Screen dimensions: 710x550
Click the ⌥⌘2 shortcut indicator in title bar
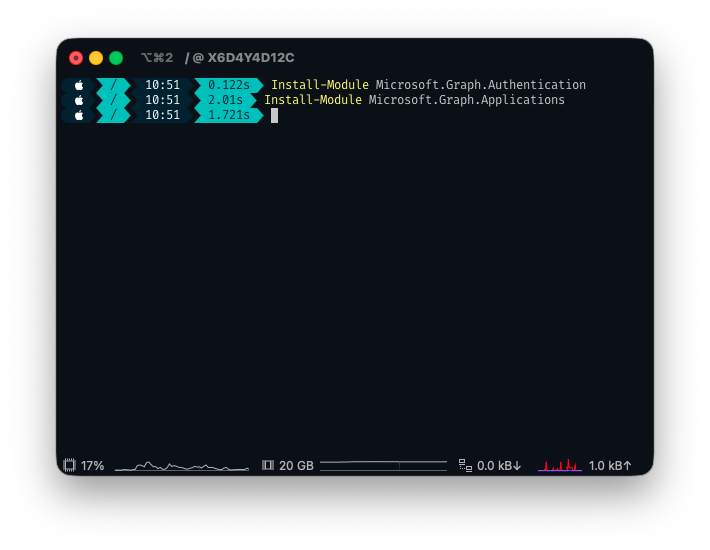[157, 58]
